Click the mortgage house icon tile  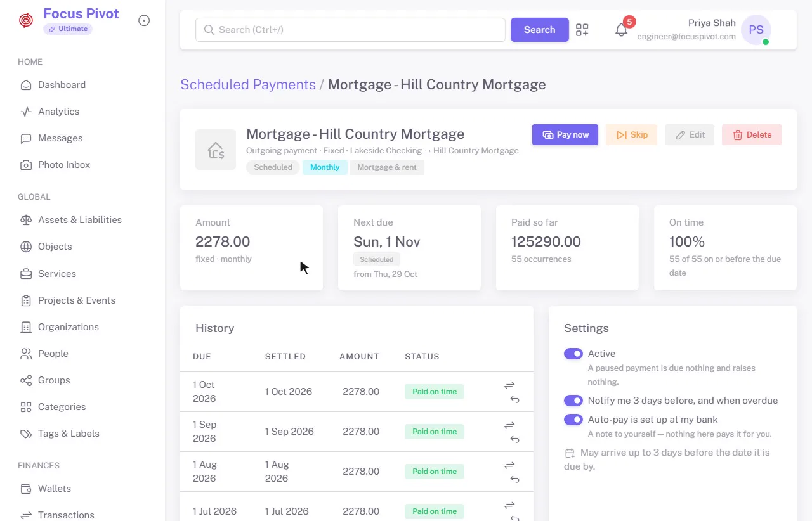point(216,150)
